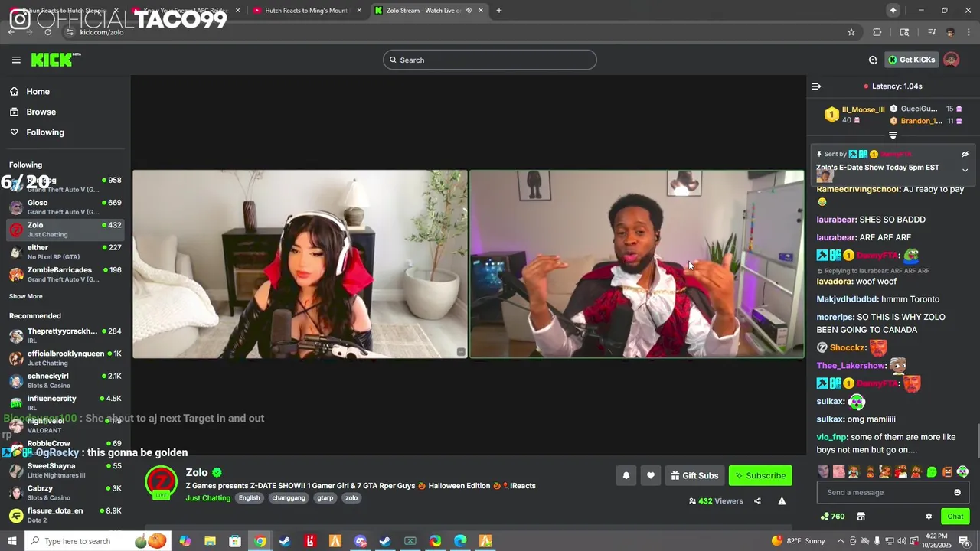Click the gtarp tag
The width and height of the screenshot is (980, 551).
pos(325,498)
